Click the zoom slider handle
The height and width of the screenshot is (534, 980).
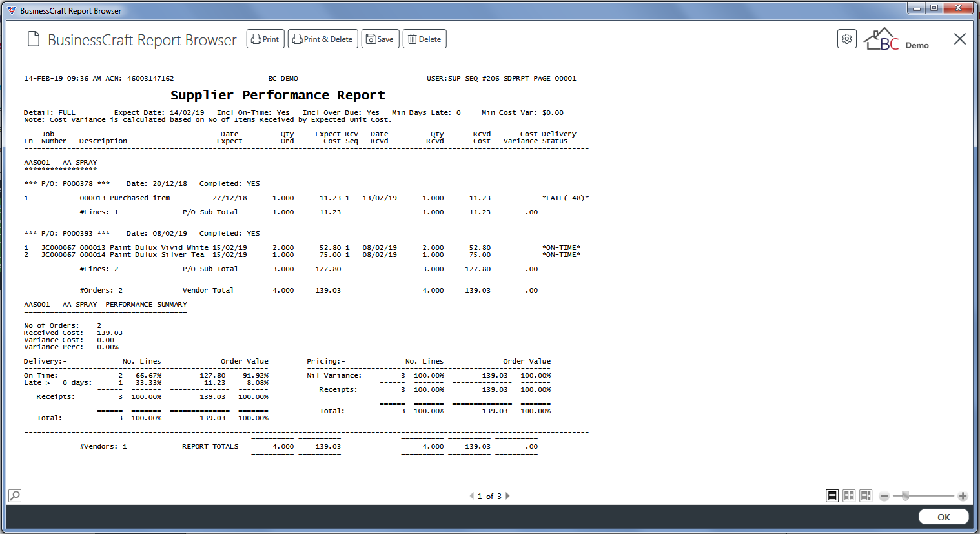pos(906,496)
